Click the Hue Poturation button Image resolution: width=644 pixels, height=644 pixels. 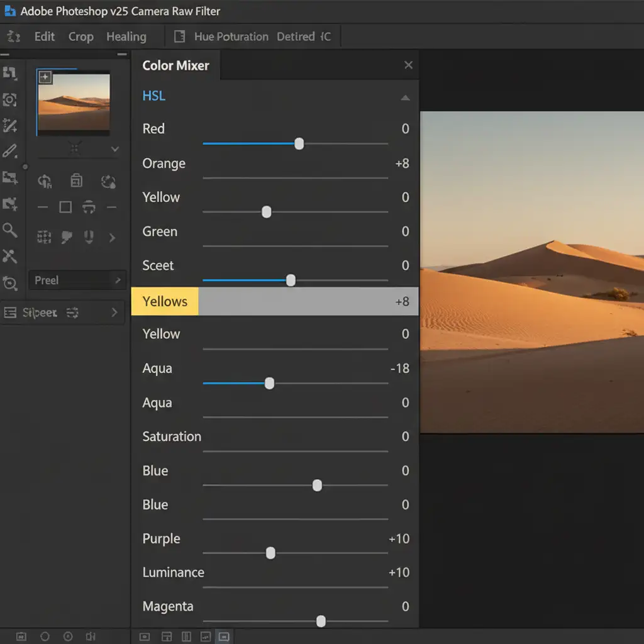tap(231, 36)
